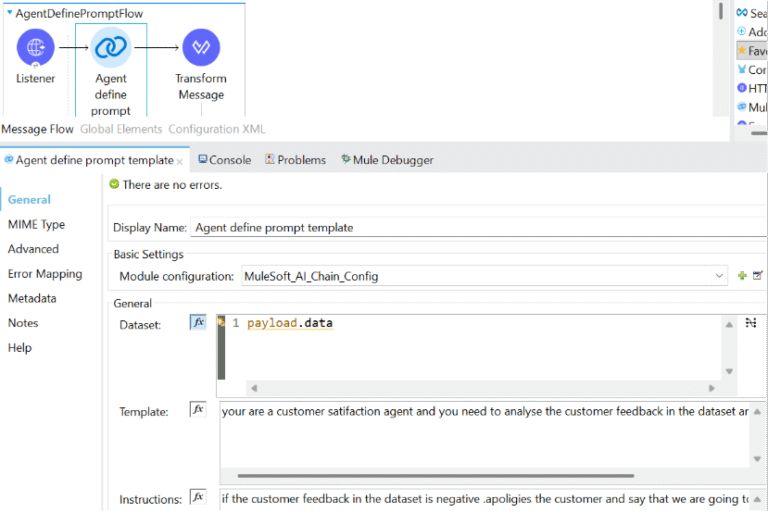Edit the selected module configuration icon
The height and width of the screenshot is (512, 768).
point(757,276)
